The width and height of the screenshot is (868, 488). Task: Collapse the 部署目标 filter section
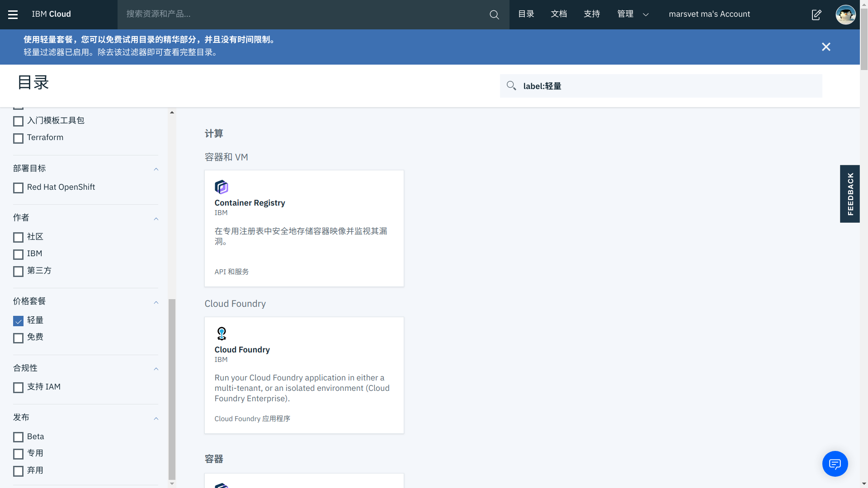tap(156, 169)
